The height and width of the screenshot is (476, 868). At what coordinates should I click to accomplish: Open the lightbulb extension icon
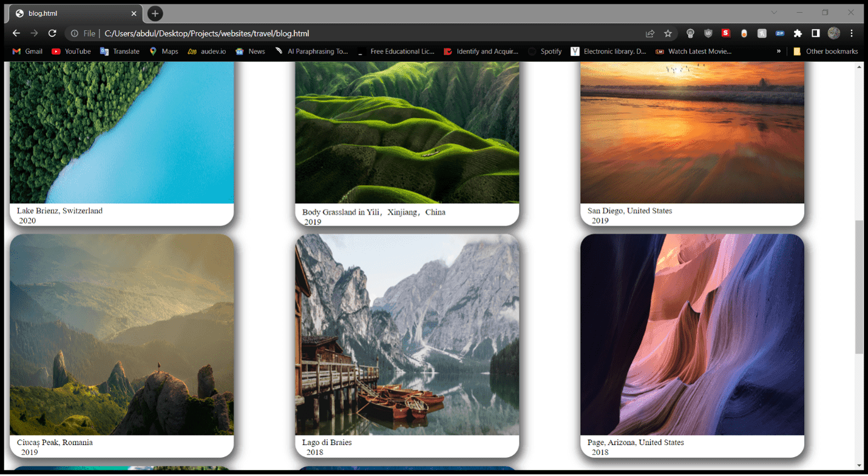point(690,33)
